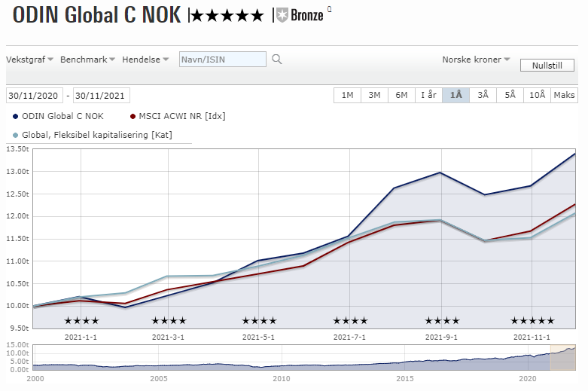
Task: Click the start date field 30/11/2020
Action: click(34, 96)
